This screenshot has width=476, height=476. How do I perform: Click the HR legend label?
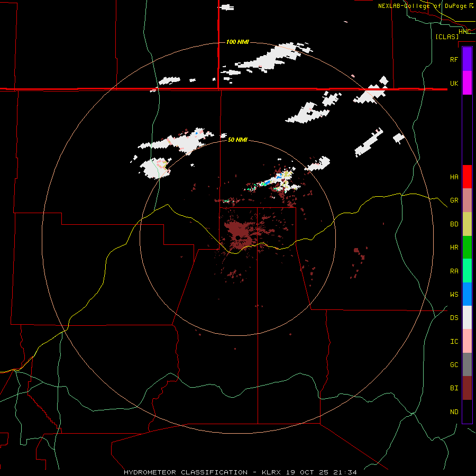coord(454,248)
